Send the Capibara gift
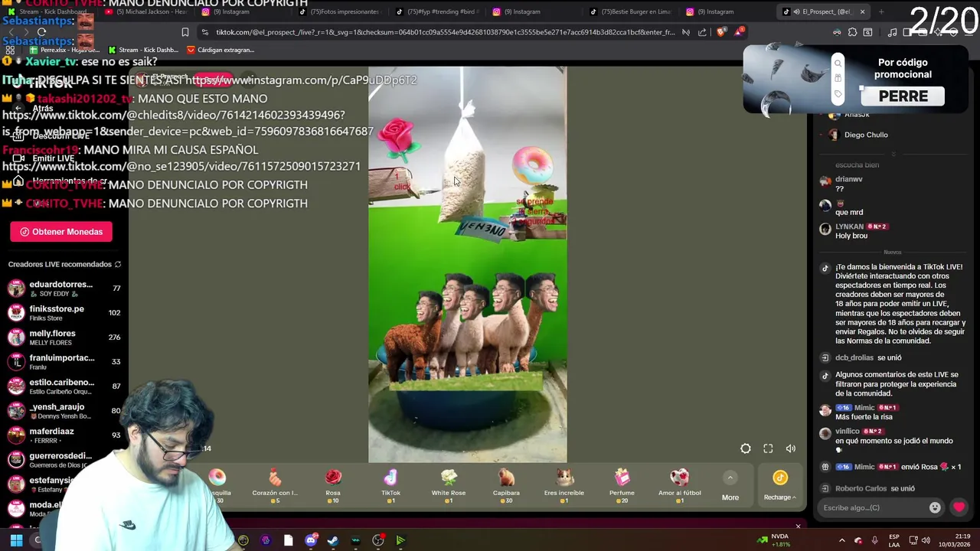The width and height of the screenshot is (980, 551). pyautogui.click(x=506, y=486)
